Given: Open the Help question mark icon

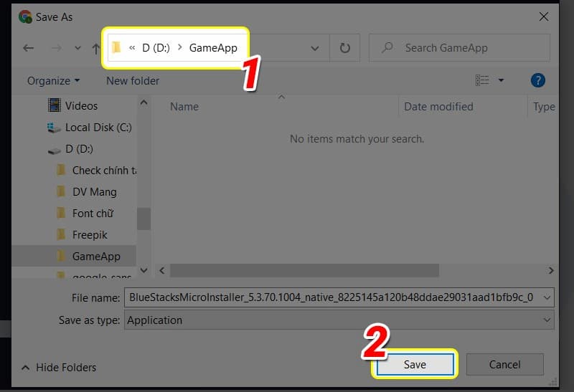Looking at the screenshot, I should [537, 80].
